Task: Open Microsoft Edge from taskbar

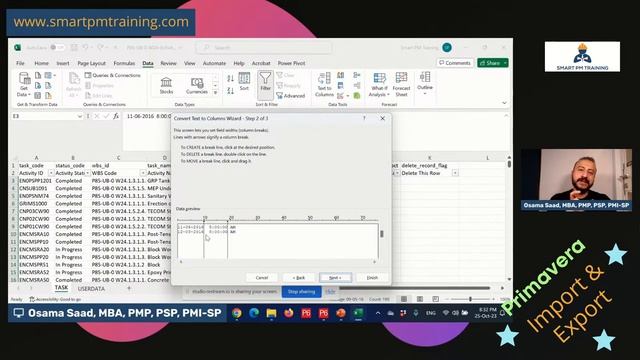Action: click(254, 313)
